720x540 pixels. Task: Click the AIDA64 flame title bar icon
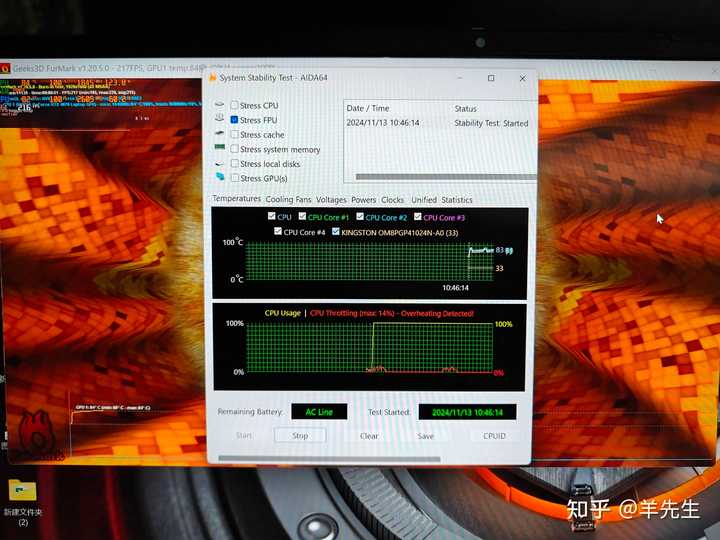(x=213, y=78)
